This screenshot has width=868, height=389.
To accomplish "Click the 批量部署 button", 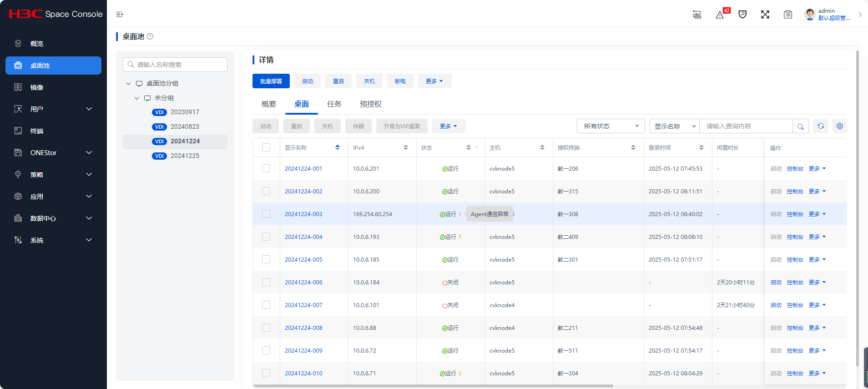I will pos(271,81).
